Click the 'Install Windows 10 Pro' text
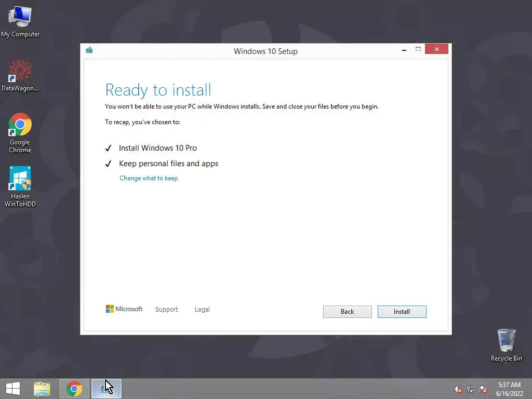 [158, 148]
